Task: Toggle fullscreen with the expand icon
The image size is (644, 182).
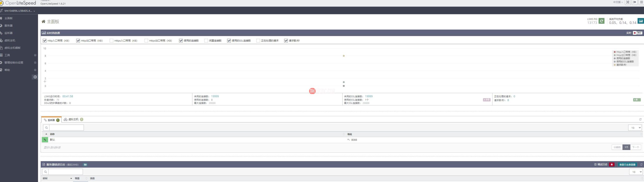Action: click(628, 2)
